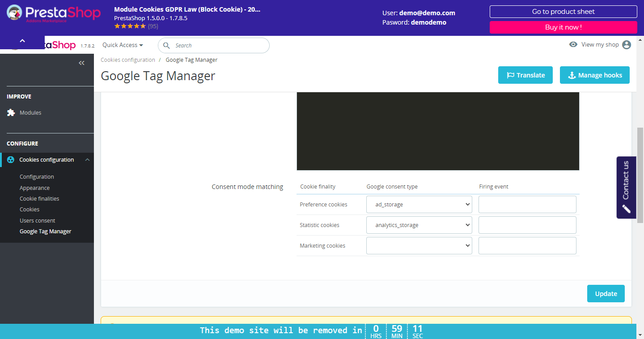The image size is (644, 339).
Task: Open Google consent type dropdown for Preference cookies
Action: coord(419,204)
